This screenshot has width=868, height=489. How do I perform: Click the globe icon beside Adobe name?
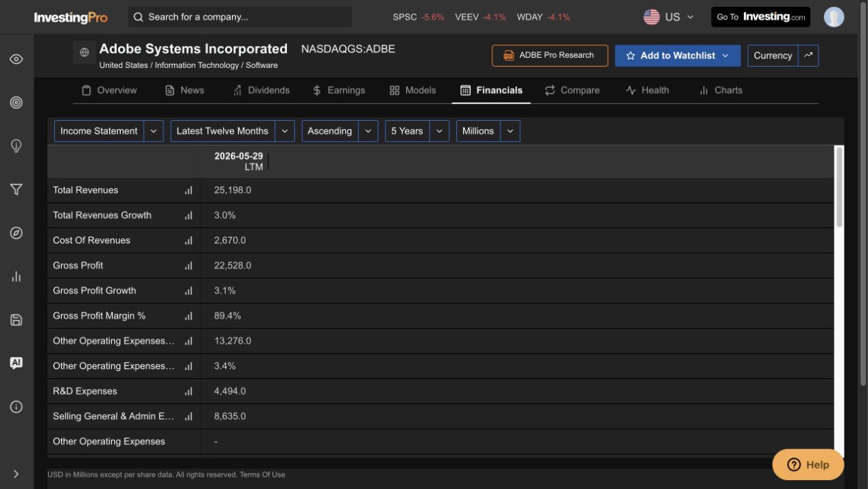coord(84,52)
